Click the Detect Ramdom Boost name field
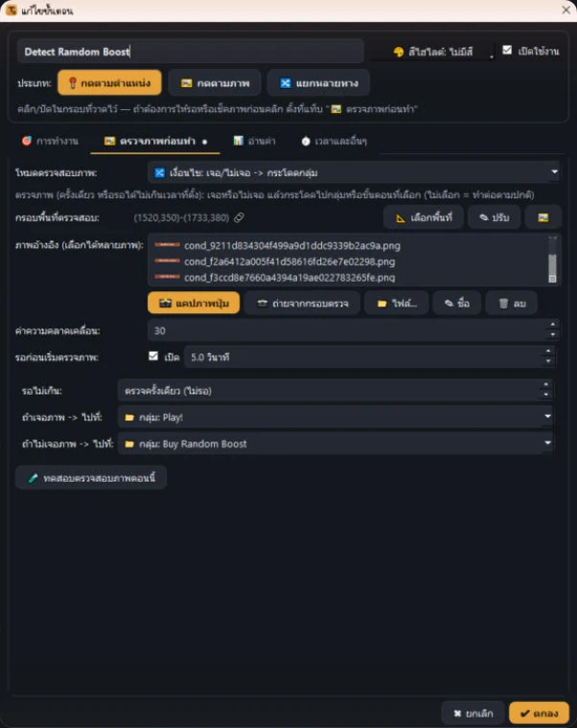577x728 pixels. tap(191, 52)
